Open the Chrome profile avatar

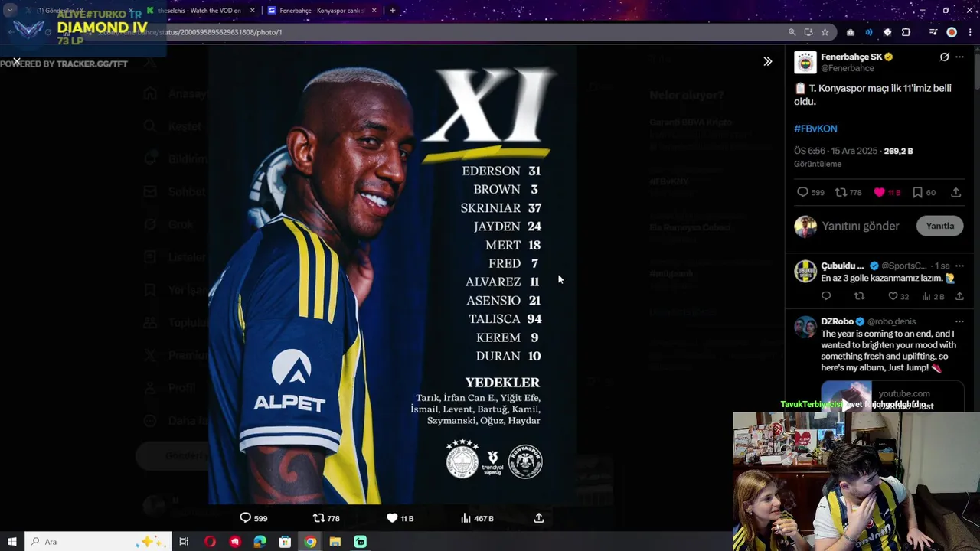(952, 32)
